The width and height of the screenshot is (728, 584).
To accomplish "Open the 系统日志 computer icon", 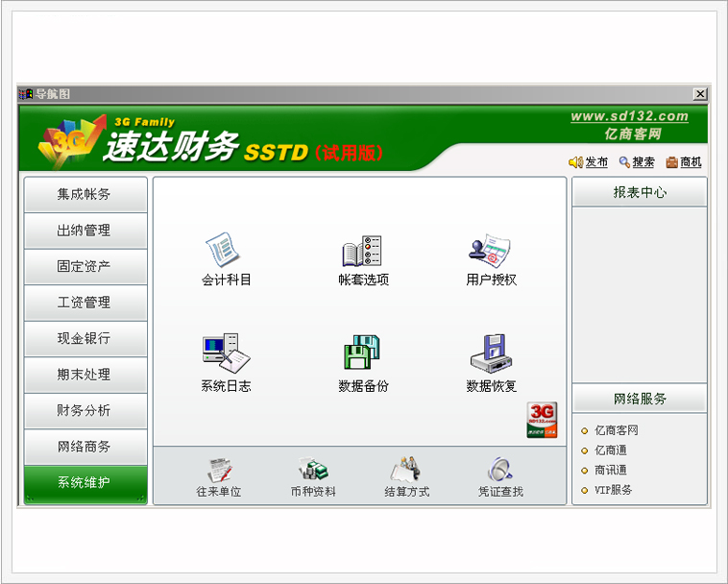I will click(226, 353).
